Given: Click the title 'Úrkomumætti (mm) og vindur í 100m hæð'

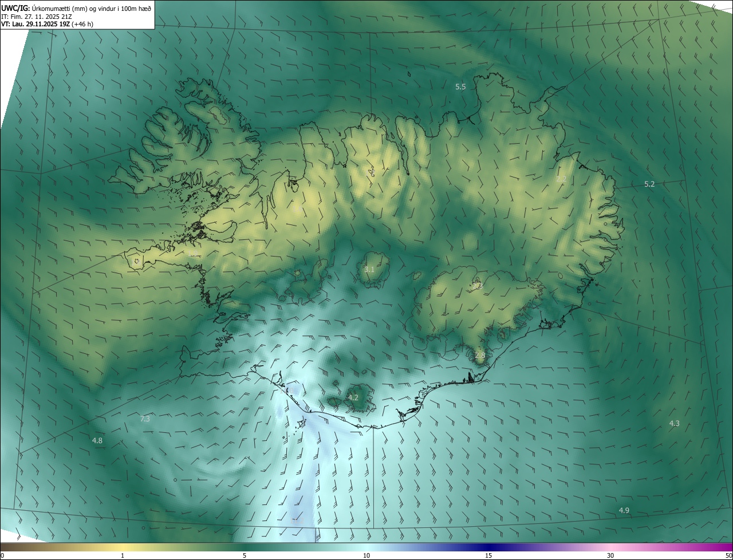Looking at the screenshot, I should pyautogui.click(x=92, y=8).
